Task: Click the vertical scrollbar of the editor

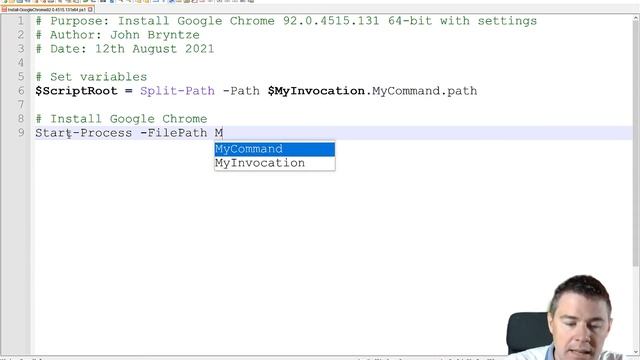Action: tap(636, 143)
